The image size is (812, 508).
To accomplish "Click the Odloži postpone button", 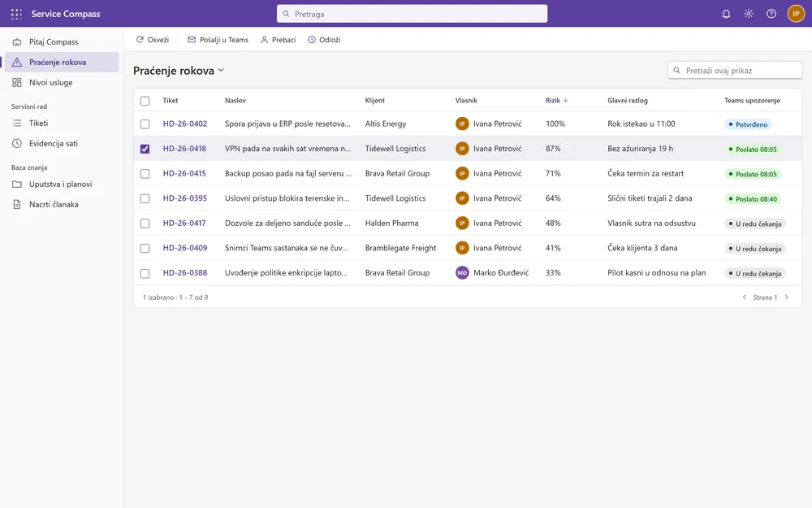I will pos(324,40).
